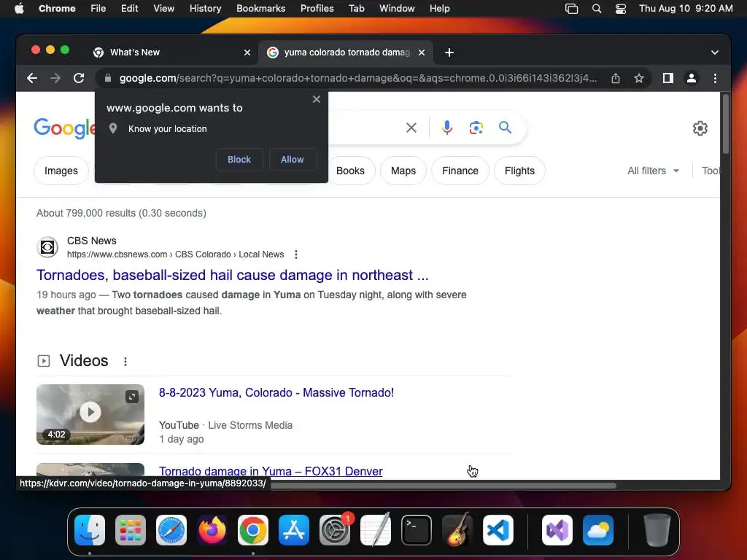Expand the video thumbnail preview

click(132, 396)
